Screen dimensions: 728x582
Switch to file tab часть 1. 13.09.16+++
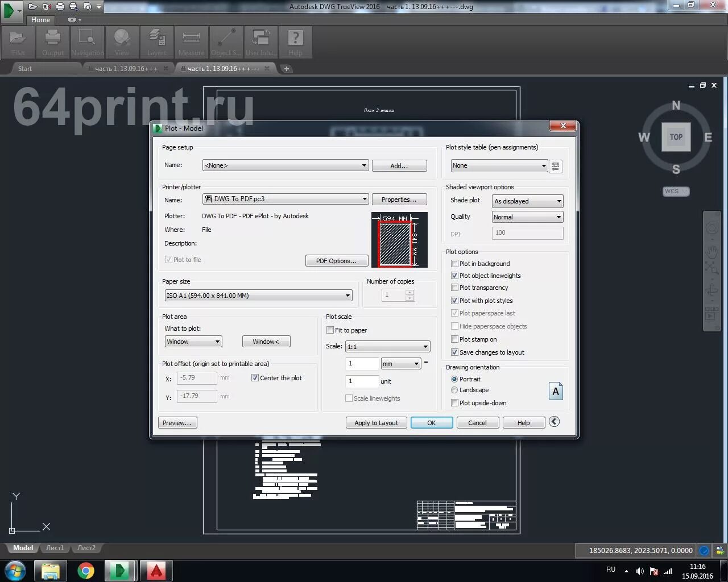(x=126, y=69)
